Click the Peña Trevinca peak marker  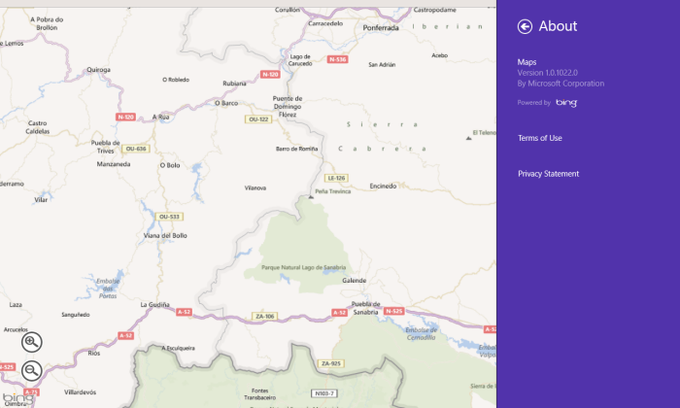(311, 197)
